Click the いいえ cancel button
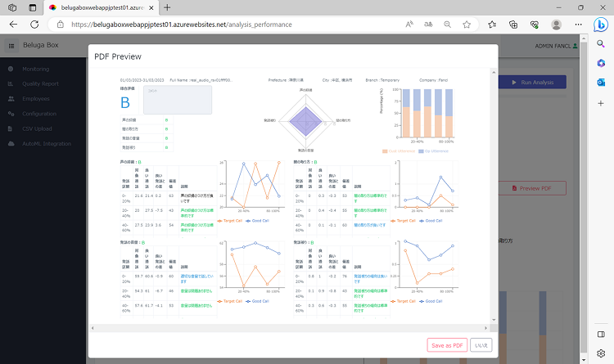 tap(481, 345)
